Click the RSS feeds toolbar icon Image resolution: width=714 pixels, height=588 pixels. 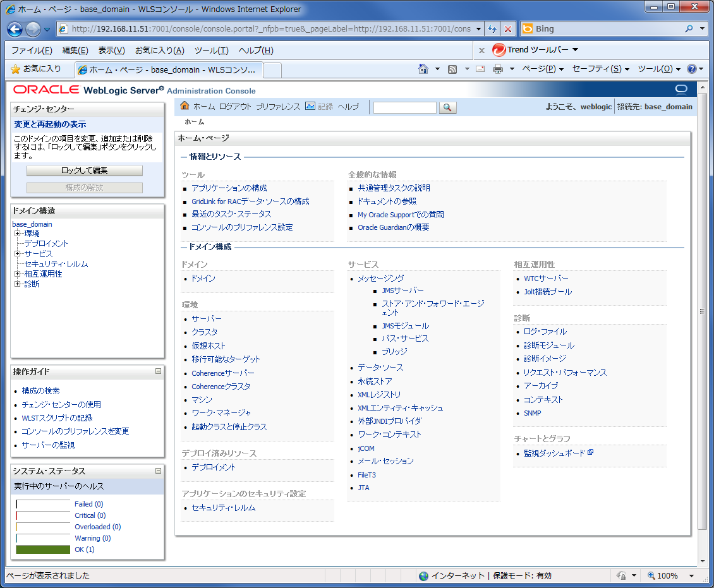pyautogui.click(x=452, y=69)
